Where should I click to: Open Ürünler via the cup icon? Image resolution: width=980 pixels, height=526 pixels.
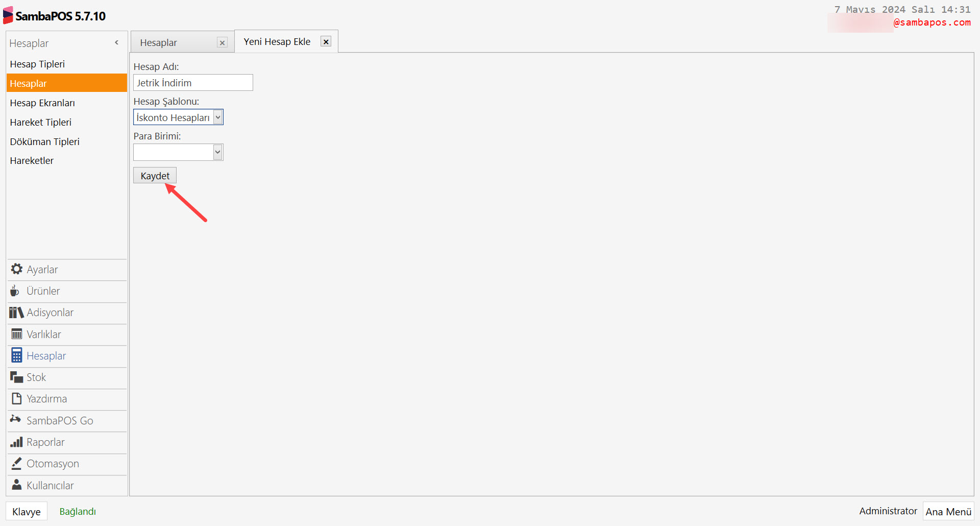[x=15, y=291]
